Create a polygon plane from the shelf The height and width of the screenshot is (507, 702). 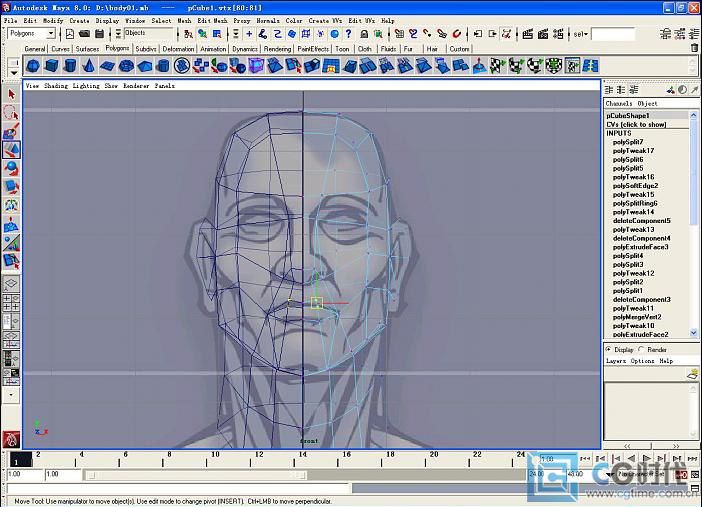(x=107, y=66)
